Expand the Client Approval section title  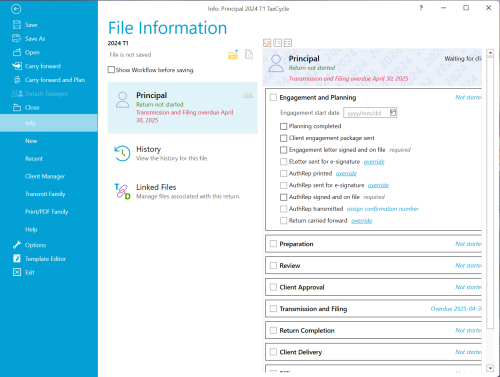(302, 287)
